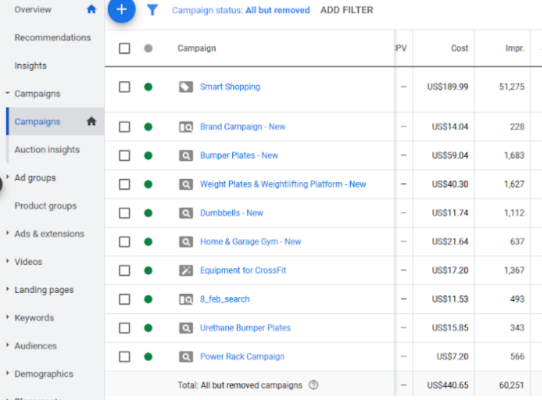Check the Home & Garage Gym checkbox
Viewport: 542px width, 400px height.
[124, 242]
